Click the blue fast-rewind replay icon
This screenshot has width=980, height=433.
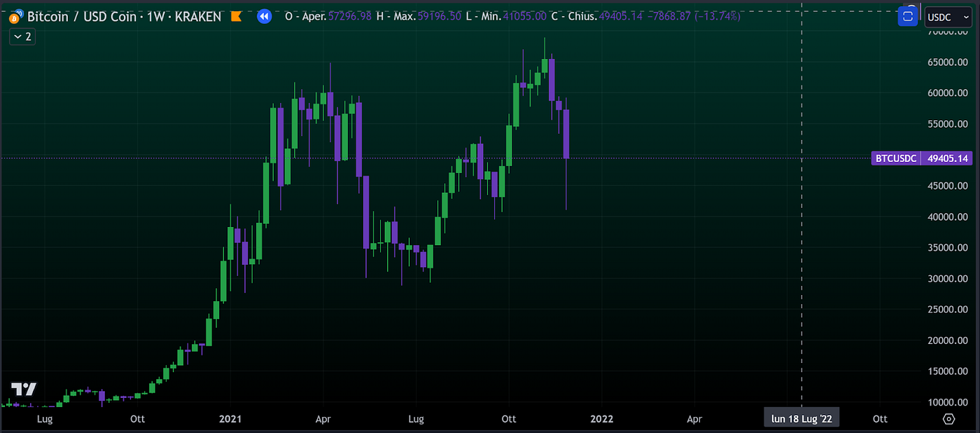tap(264, 16)
